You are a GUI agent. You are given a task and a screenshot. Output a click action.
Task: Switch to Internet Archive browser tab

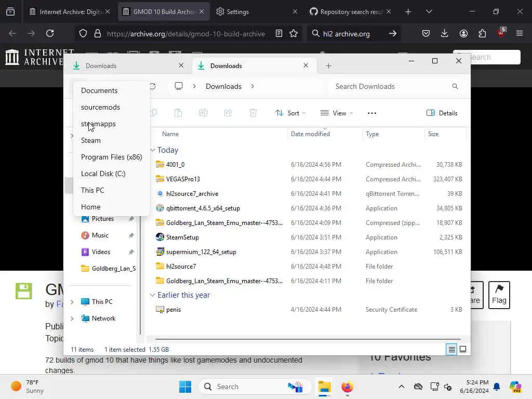tap(70, 12)
